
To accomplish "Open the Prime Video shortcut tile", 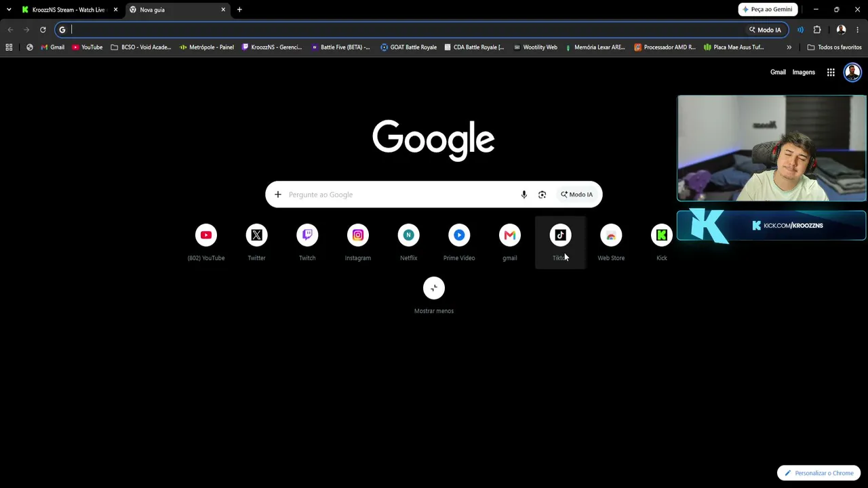I will pos(459,242).
